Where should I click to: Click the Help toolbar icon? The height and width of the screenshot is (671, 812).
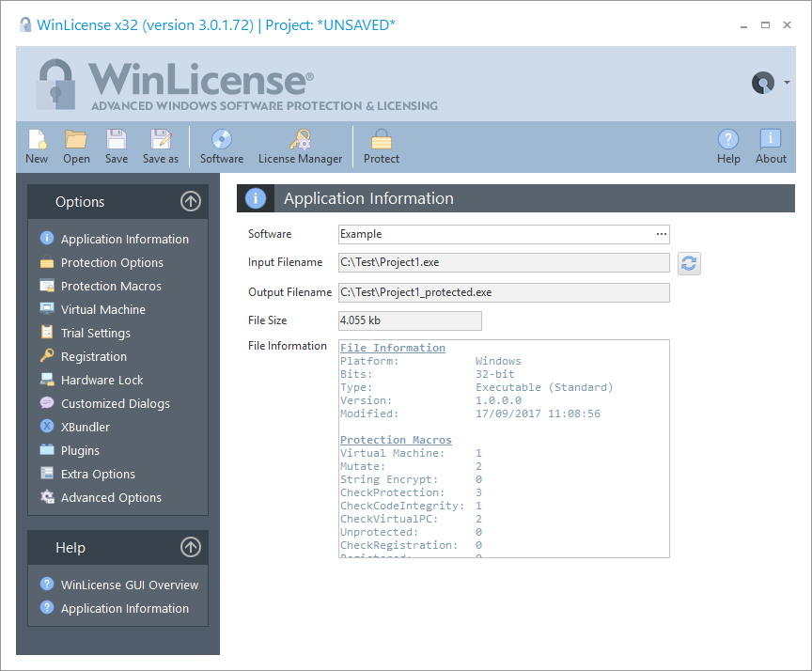point(728,146)
